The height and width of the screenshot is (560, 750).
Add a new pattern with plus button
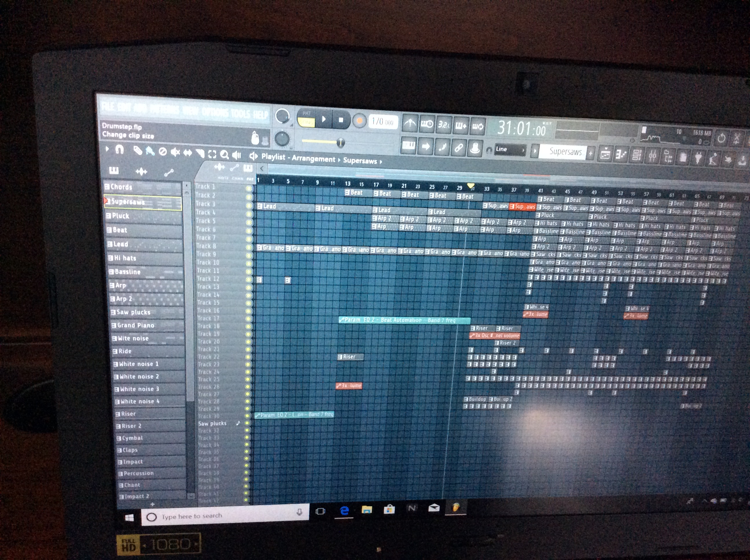point(590,154)
